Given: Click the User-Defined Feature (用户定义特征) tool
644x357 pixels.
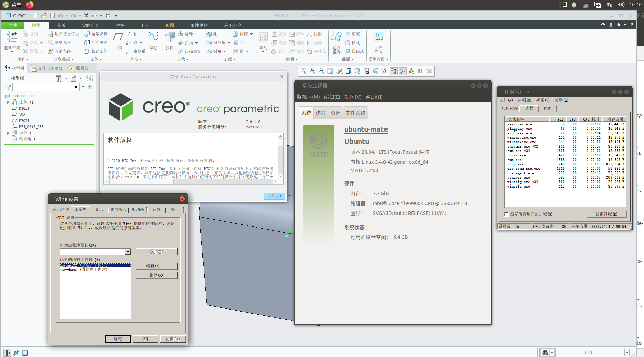Looking at the screenshot, I should (x=64, y=34).
